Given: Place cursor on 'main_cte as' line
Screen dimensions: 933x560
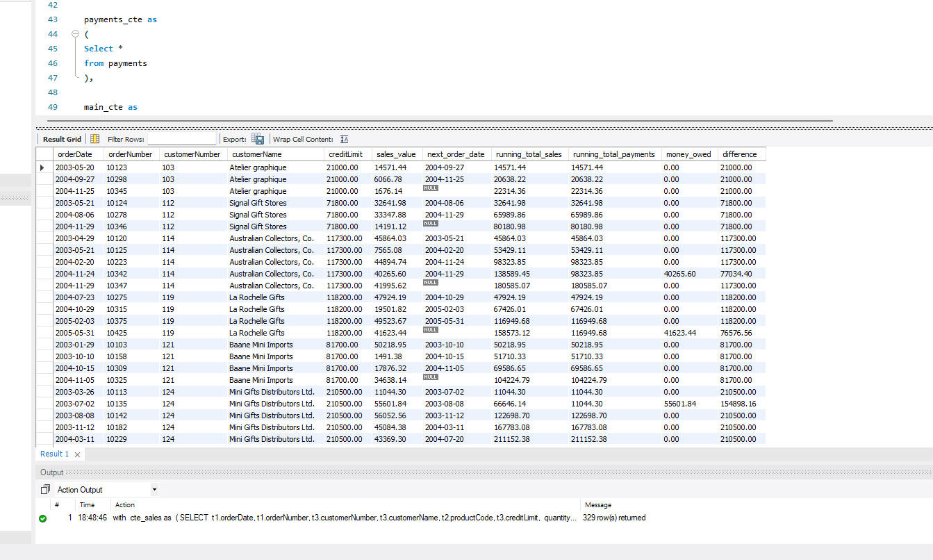Looking at the screenshot, I should click(x=110, y=107).
